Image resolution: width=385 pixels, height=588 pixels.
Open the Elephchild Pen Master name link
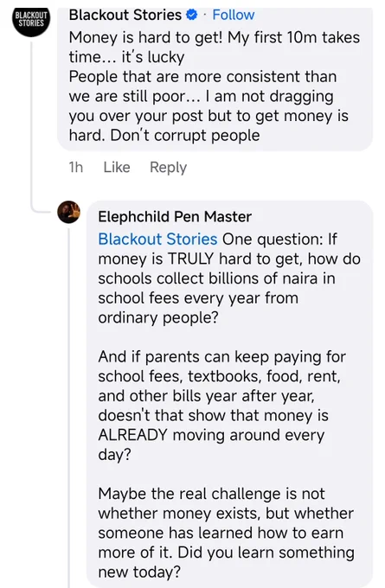[175, 217]
